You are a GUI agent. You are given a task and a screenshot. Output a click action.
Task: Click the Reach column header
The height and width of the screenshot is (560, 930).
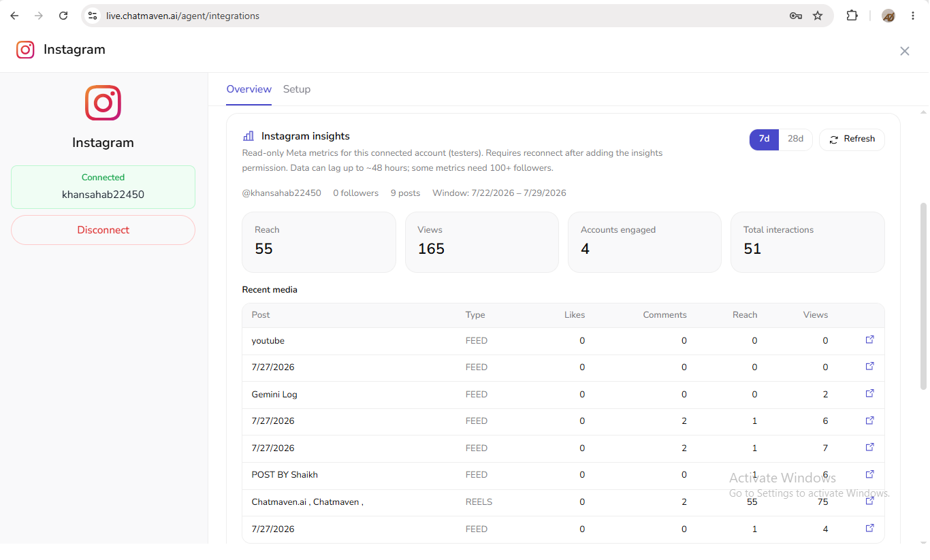click(745, 315)
